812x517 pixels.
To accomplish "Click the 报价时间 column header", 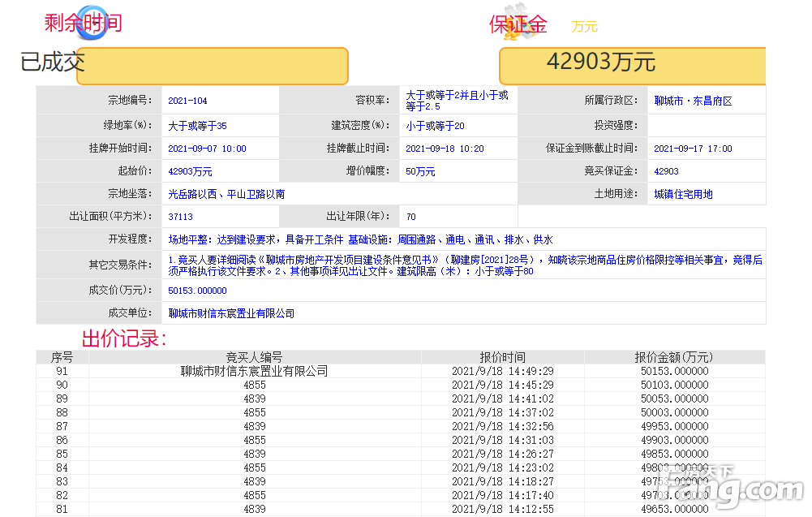I will [x=502, y=357].
